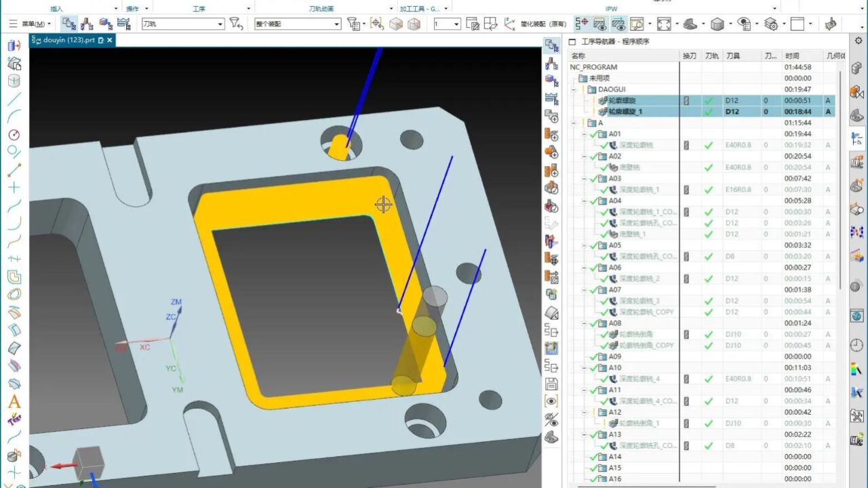Select the 轮廓螺旋_1 operation
Screen dimensions: 868x488
tap(625, 112)
